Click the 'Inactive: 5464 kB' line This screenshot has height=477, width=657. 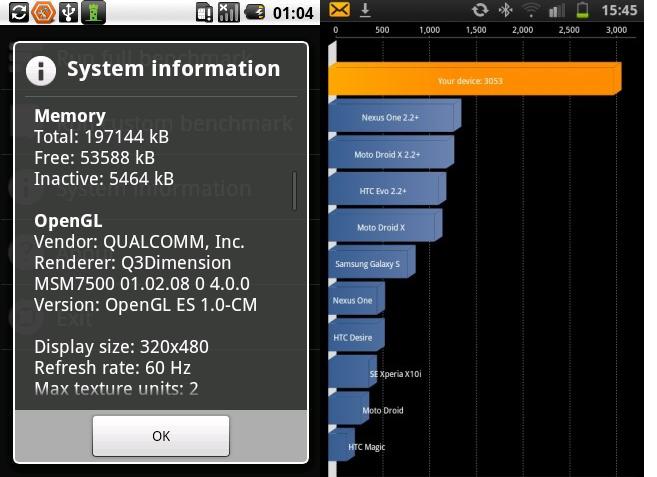104,179
